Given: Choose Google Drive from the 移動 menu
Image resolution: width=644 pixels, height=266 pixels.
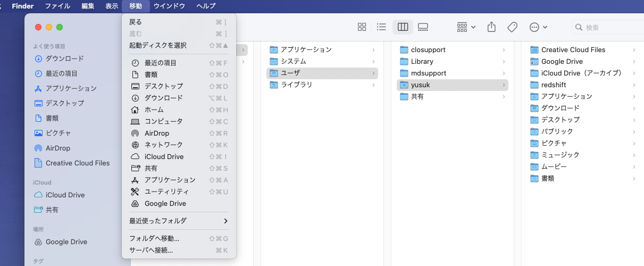Looking at the screenshot, I should 179,203.
